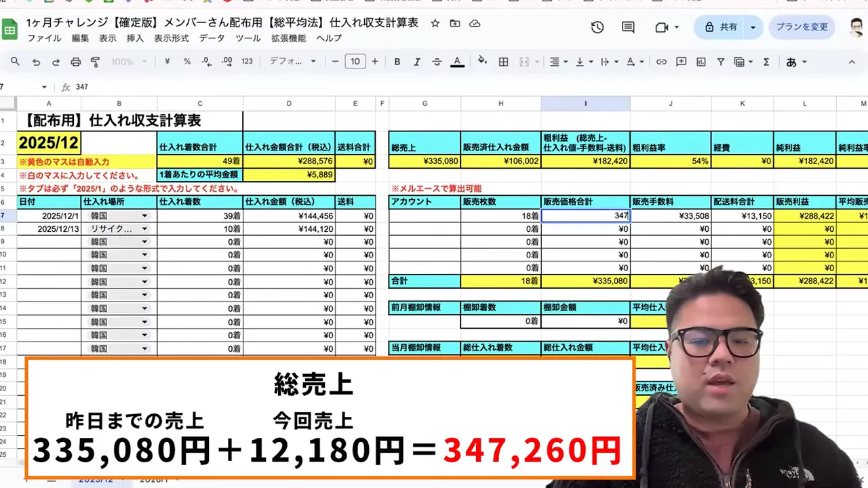Toggle bold formatting
This screenshot has height=488, width=868.
[x=397, y=62]
